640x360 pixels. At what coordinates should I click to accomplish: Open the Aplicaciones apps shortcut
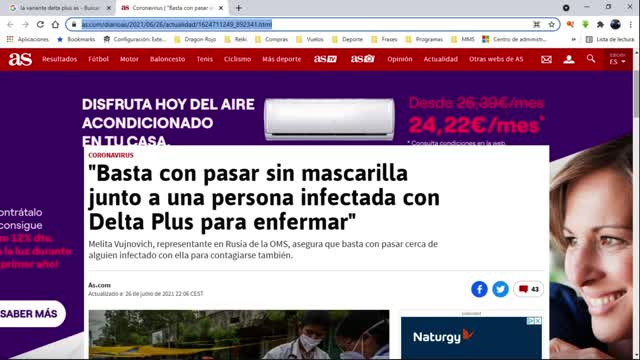coord(28,39)
